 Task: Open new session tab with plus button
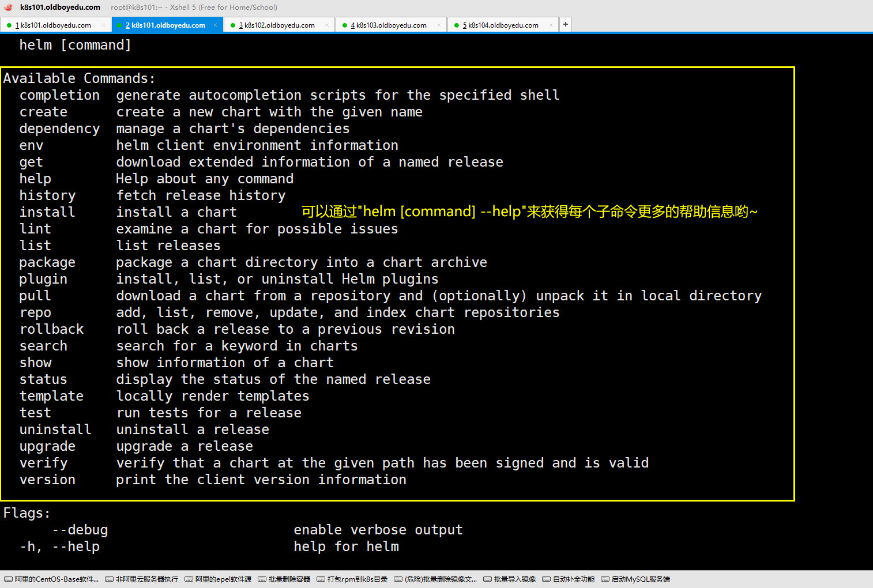[566, 24]
